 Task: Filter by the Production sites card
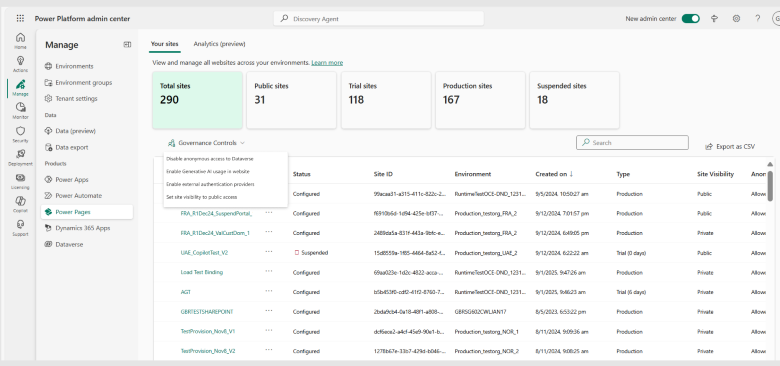coord(480,100)
